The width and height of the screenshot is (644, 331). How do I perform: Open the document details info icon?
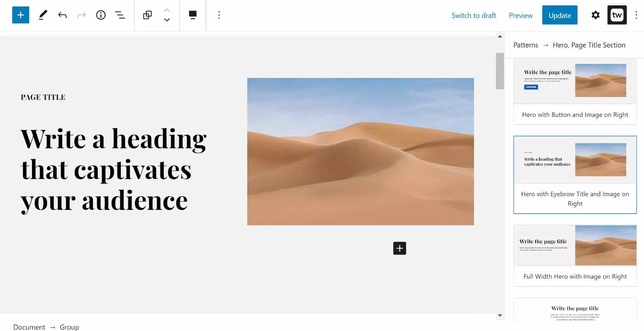[x=101, y=15]
